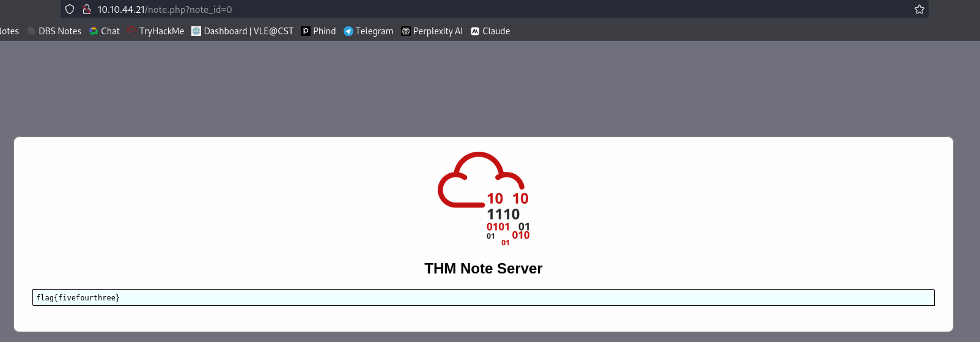Screen dimensions: 980x342
Task: Bookmark this page with star icon
Action: [919, 9]
